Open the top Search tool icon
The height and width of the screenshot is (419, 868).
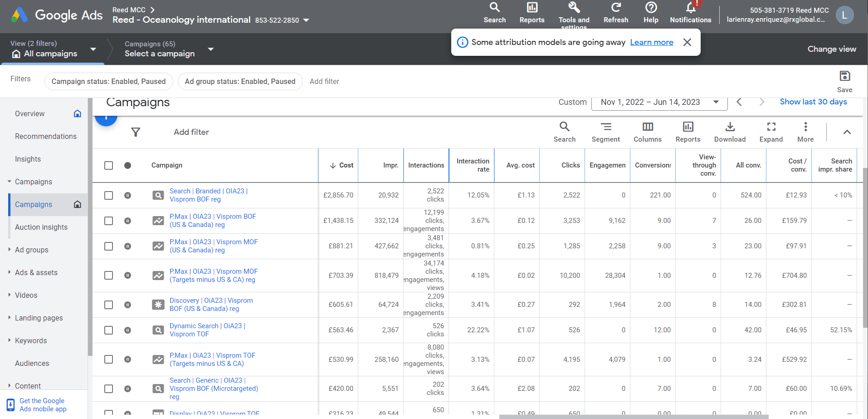pos(494,8)
